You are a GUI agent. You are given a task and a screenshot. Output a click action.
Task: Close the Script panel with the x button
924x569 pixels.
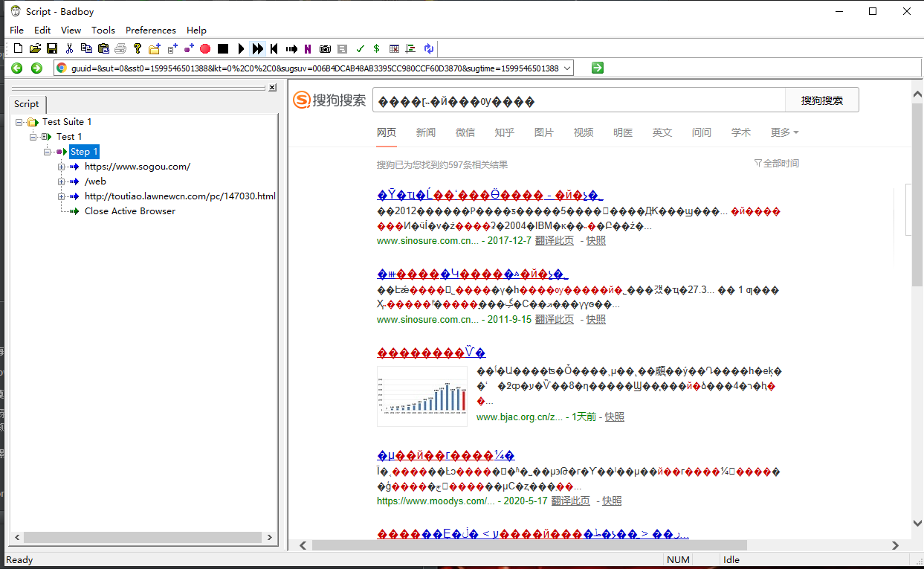pyautogui.click(x=272, y=88)
